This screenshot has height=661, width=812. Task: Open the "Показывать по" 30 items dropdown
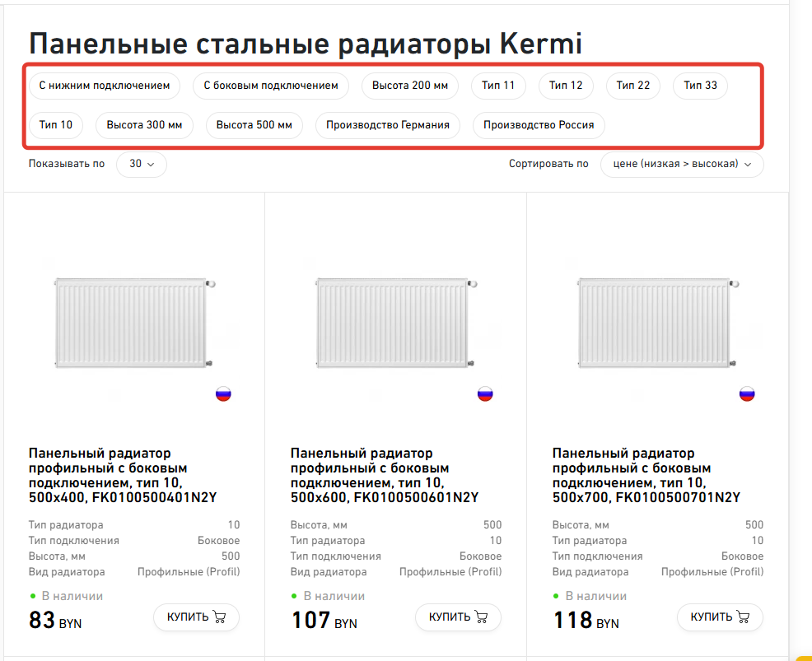point(142,164)
